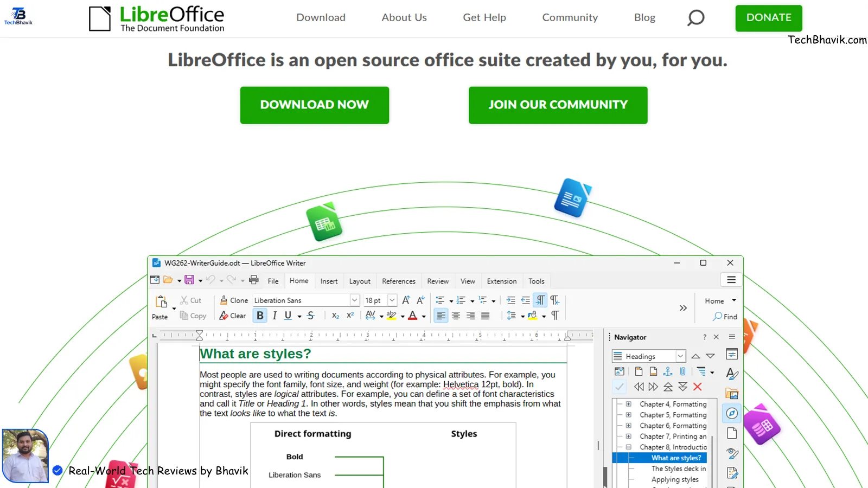Expand Chapter 5, Formatting tree node
This screenshot has width=868, height=488.
[628, 415]
